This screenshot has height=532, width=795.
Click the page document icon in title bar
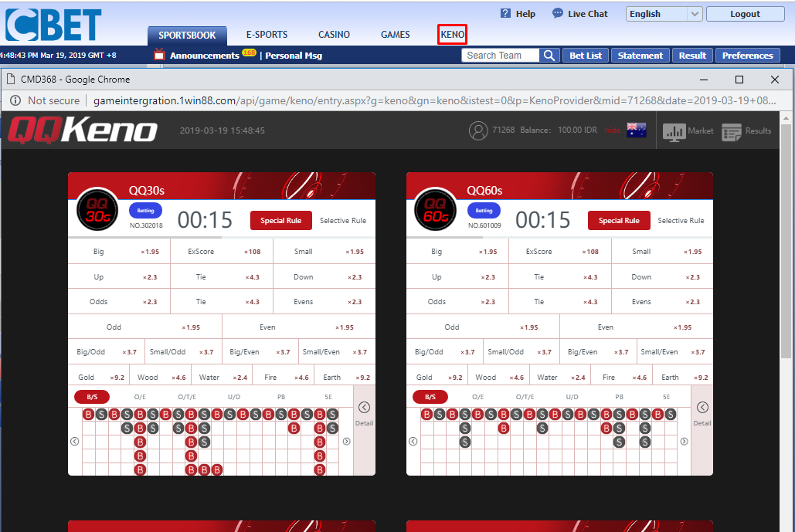pyautogui.click(x=10, y=79)
